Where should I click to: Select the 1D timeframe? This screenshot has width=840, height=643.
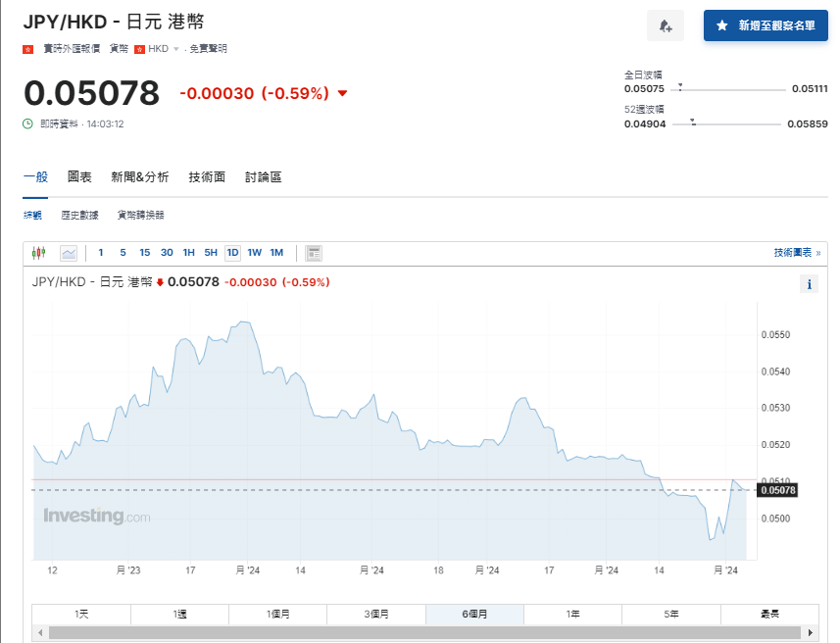coord(232,252)
